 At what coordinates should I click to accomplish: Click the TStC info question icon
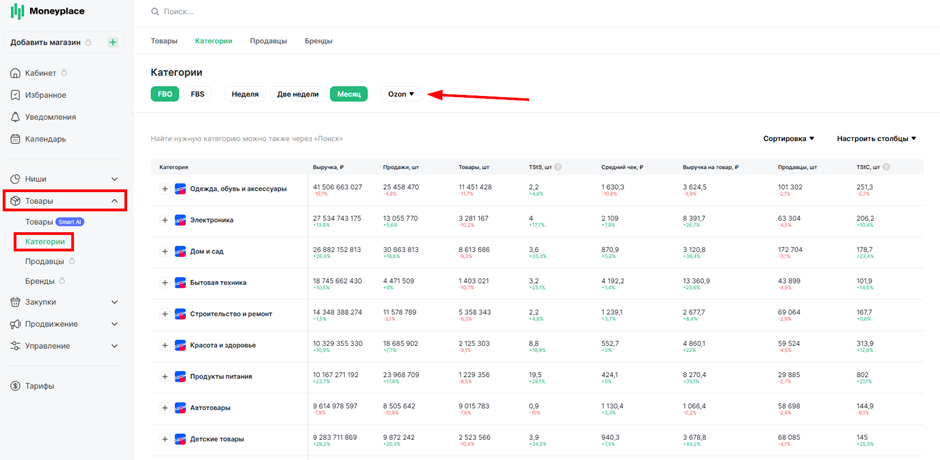886,167
